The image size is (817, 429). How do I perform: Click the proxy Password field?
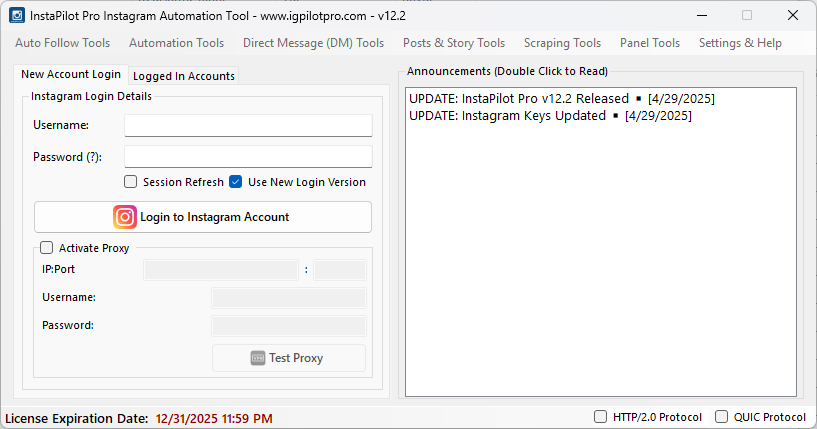point(289,326)
